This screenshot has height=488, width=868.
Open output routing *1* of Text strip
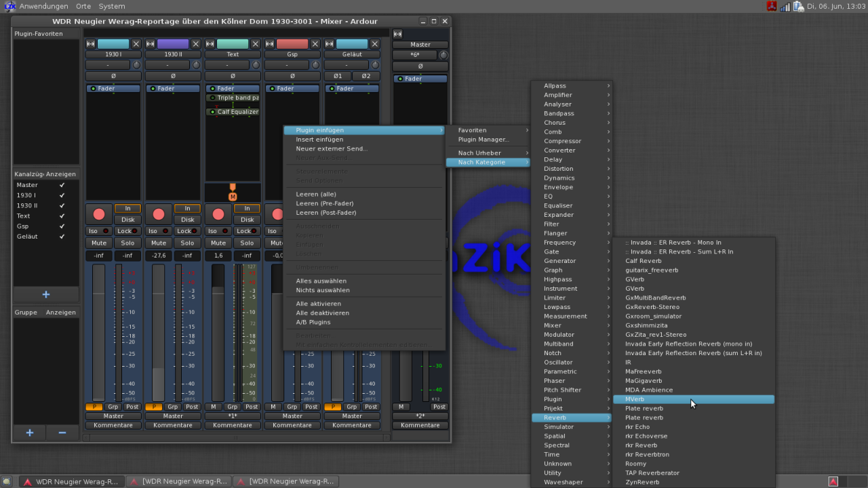point(233,416)
